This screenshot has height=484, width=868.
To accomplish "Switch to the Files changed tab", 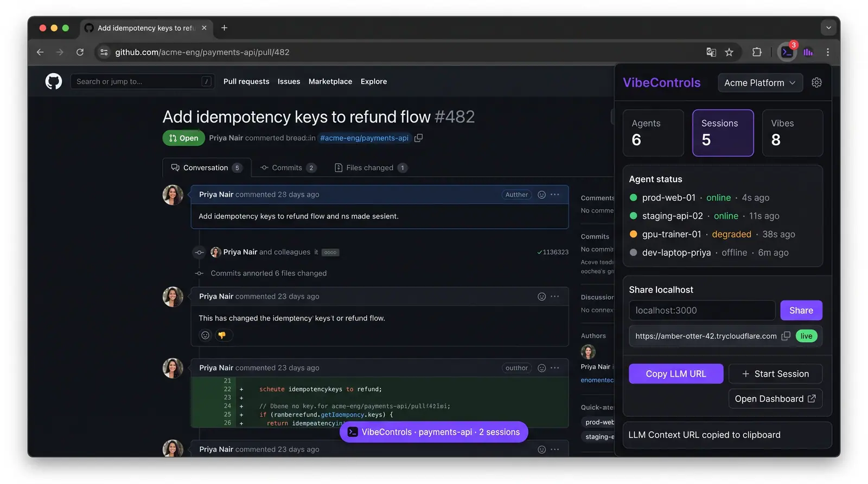I will pyautogui.click(x=371, y=167).
